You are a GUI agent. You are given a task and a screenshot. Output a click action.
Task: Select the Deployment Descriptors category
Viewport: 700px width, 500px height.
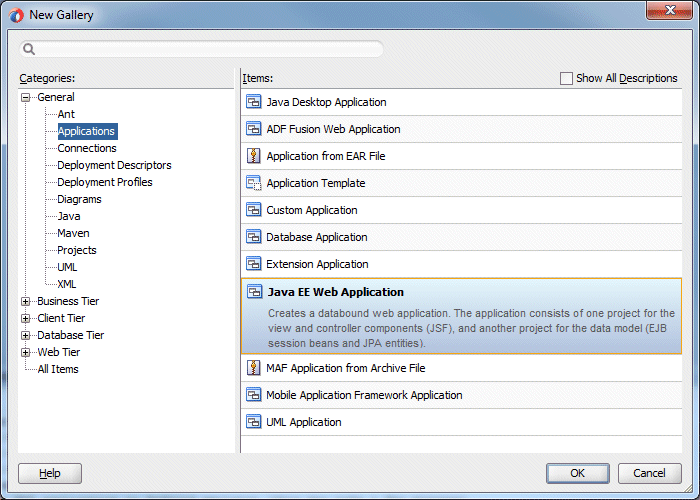click(x=114, y=165)
